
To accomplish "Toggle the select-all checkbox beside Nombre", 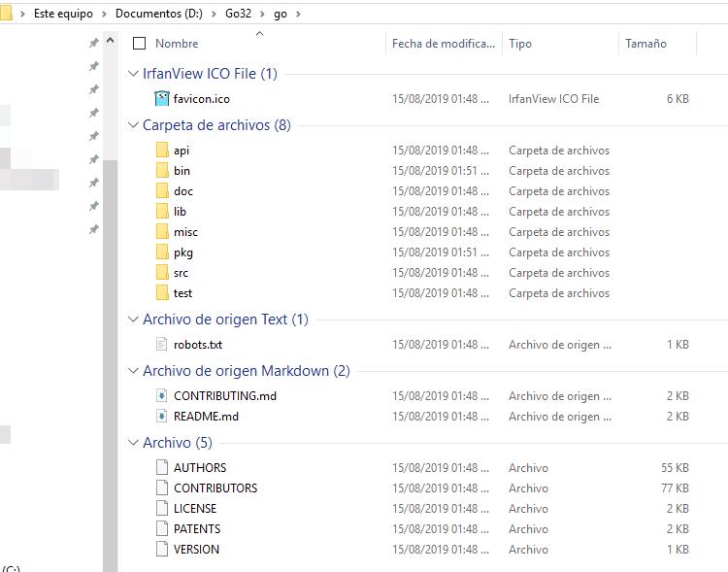I will click(x=139, y=43).
